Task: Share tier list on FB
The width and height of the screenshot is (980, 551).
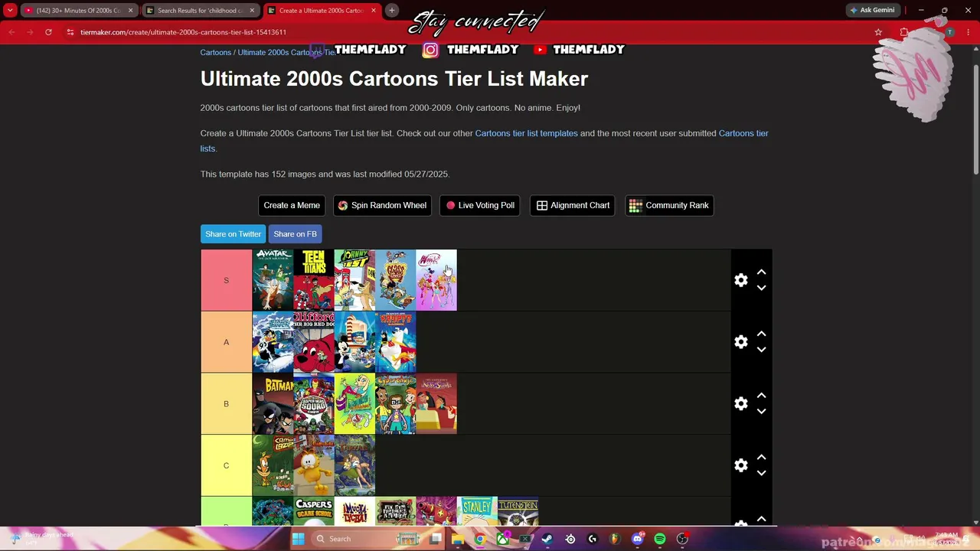Action: coord(295,234)
